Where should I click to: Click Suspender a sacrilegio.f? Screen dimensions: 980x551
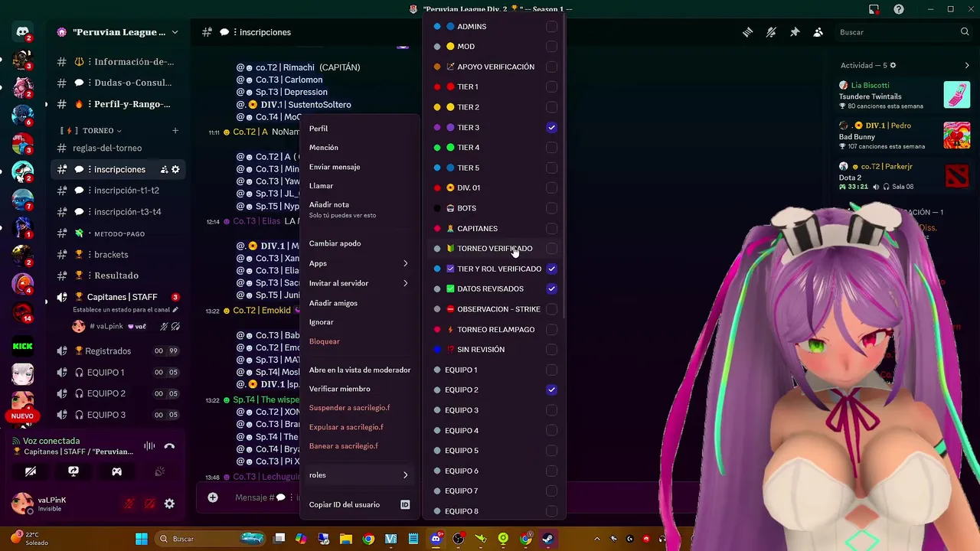point(358,408)
